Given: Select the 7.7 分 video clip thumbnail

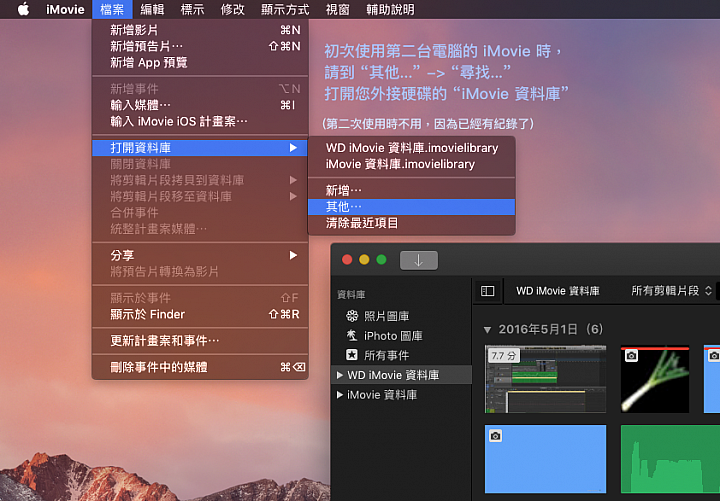Looking at the screenshot, I should (x=546, y=379).
